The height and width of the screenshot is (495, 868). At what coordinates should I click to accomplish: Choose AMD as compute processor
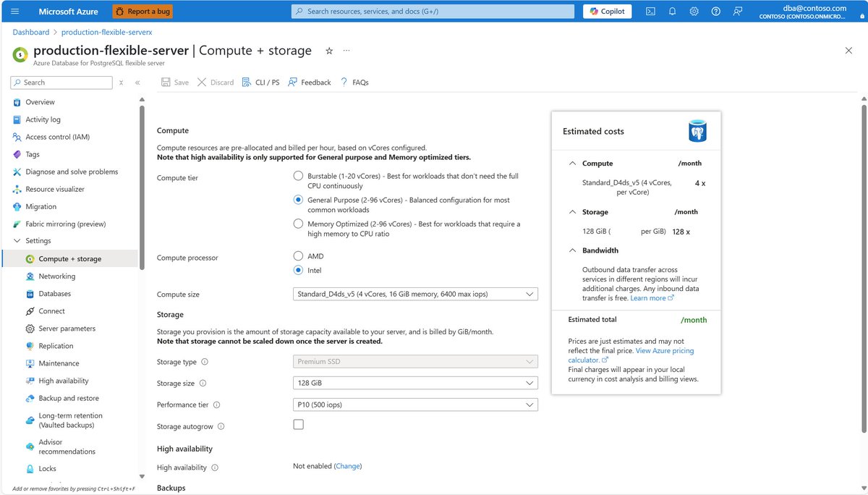coord(298,255)
